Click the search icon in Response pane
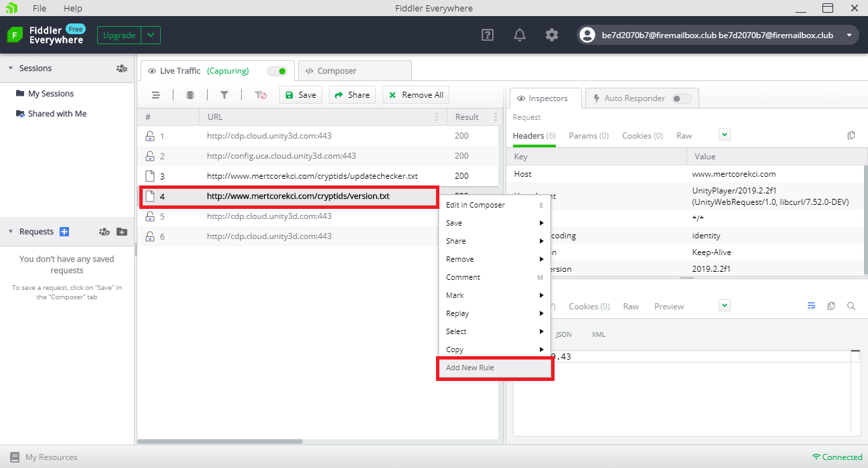 pyautogui.click(x=851, y=306)
